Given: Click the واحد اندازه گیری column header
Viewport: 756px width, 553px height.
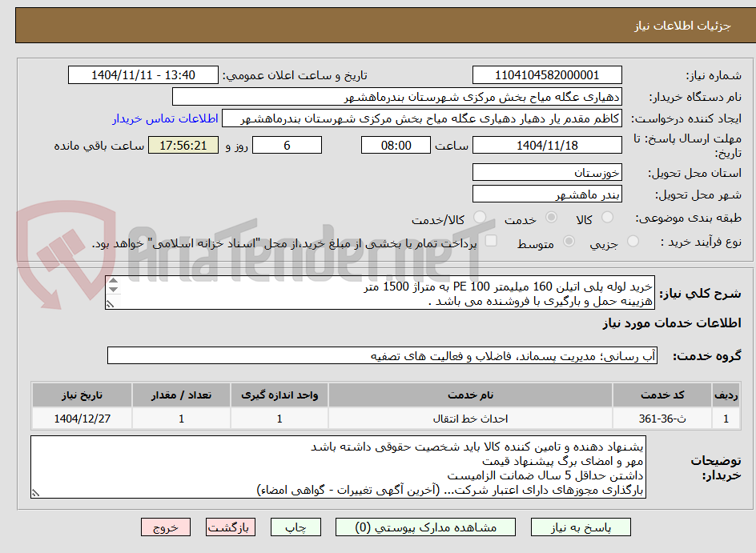Looking at the screenshot, I should pos(279,395).
